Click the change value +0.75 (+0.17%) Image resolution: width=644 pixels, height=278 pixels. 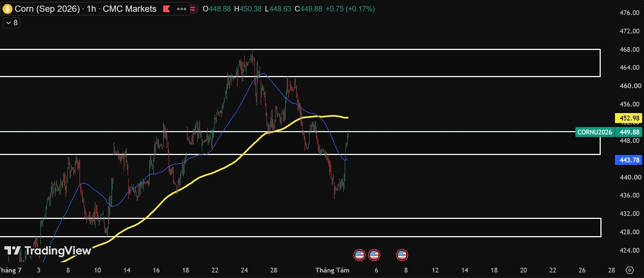point(350,9)
